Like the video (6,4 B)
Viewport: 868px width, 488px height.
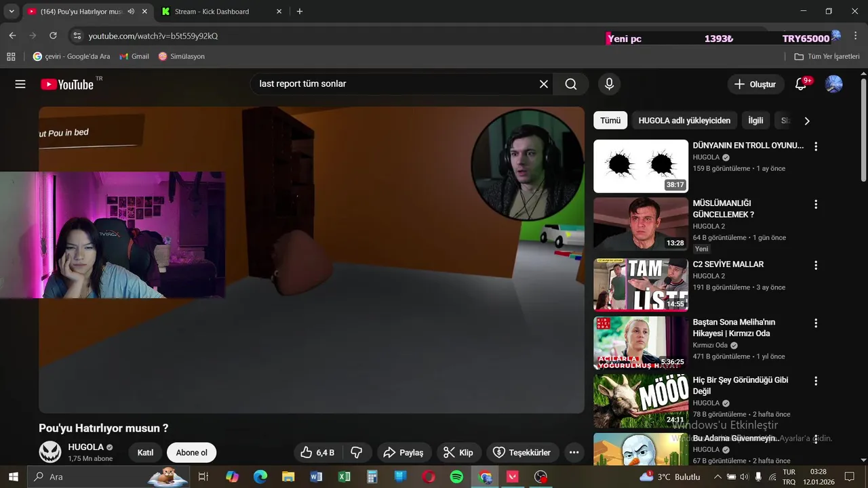coord(318,452)
